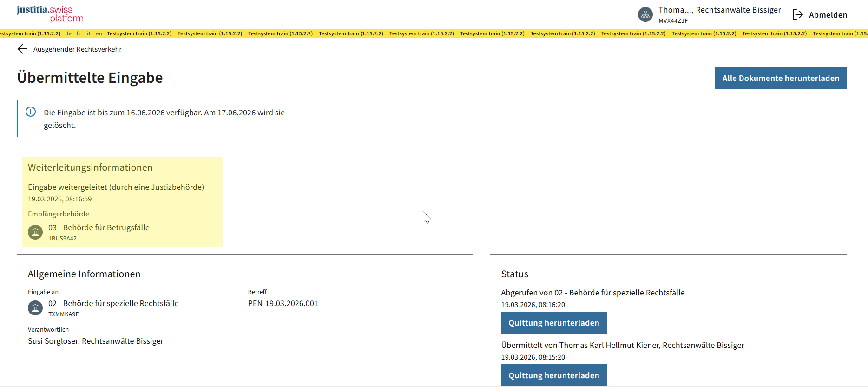Switch language to French (fr)
This screenshot has height=387, width=868.
pos(79,33)
